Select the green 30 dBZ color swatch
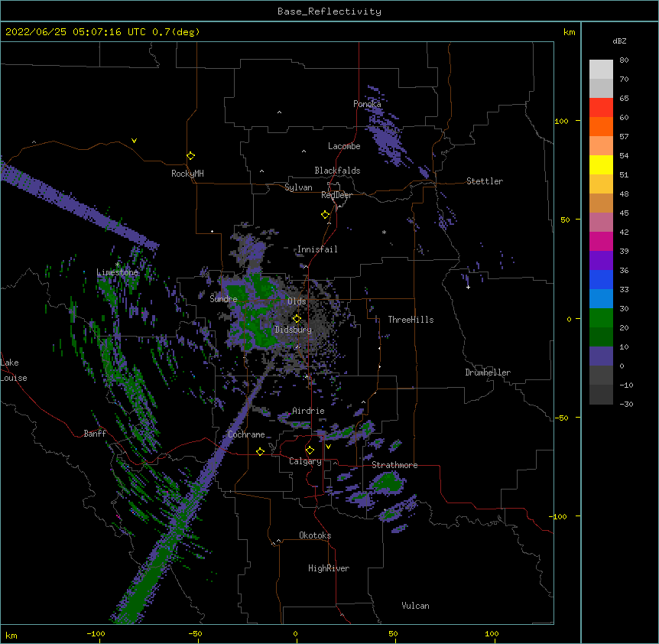 tap(601, 318)
